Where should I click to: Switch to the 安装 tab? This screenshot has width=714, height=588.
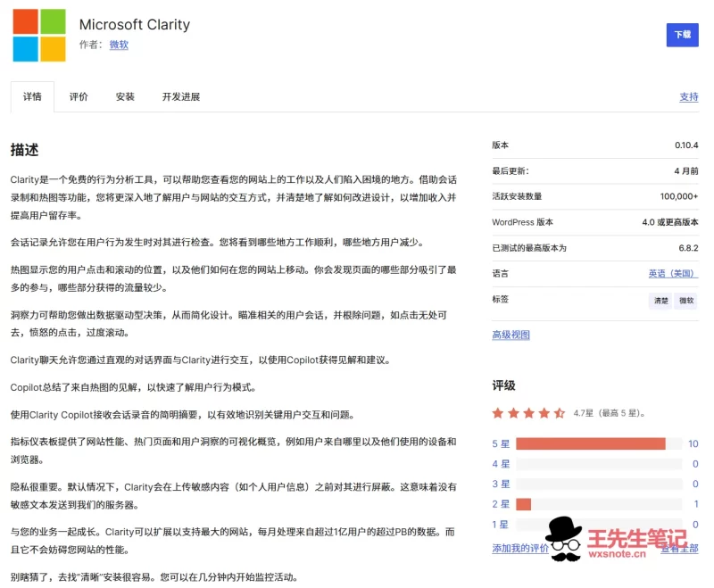pos(125,96)
